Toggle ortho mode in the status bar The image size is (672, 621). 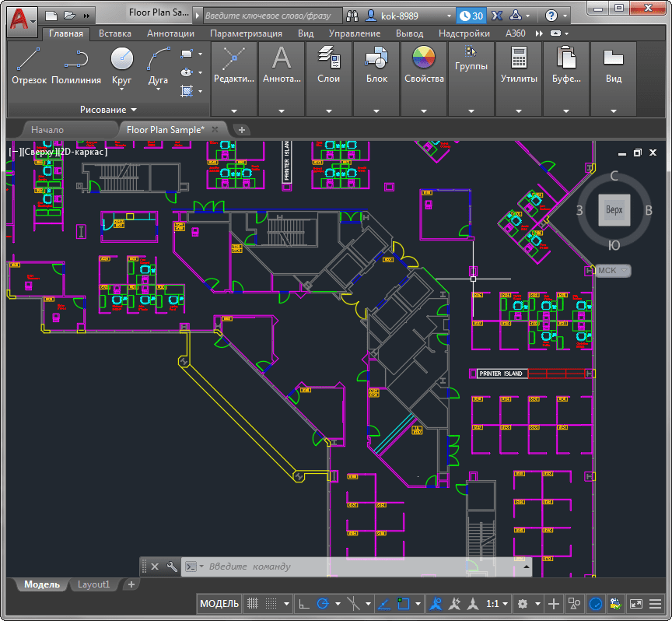point(303,604)
